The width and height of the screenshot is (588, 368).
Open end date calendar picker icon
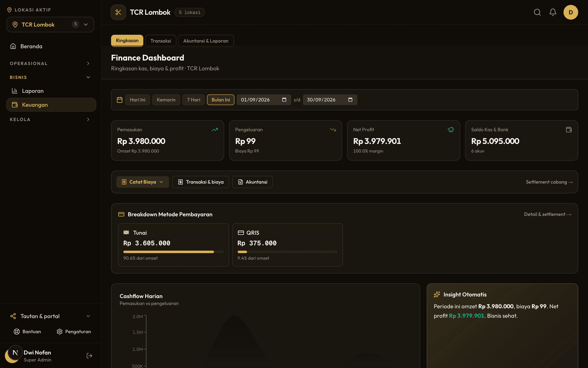(x=350, y=100)
